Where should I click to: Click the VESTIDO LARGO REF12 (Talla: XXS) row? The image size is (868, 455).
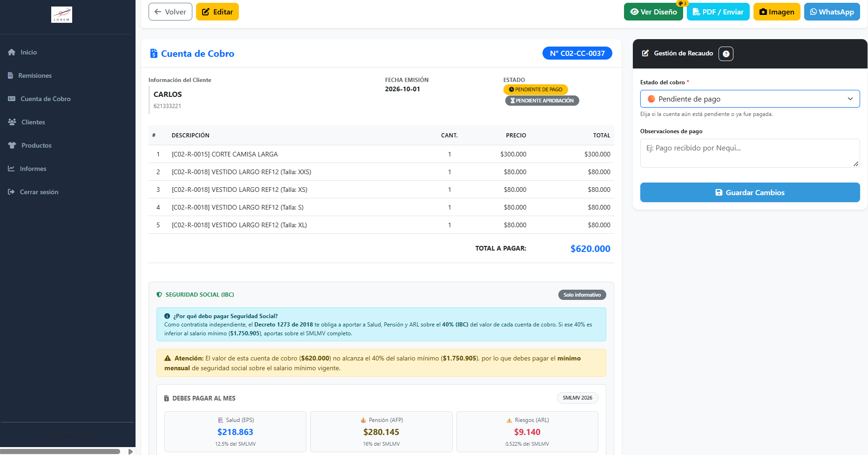tap(381, 172)
